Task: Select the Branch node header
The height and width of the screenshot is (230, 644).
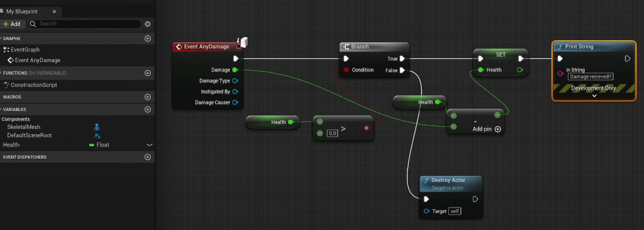Action: click(x=374, y=47)
